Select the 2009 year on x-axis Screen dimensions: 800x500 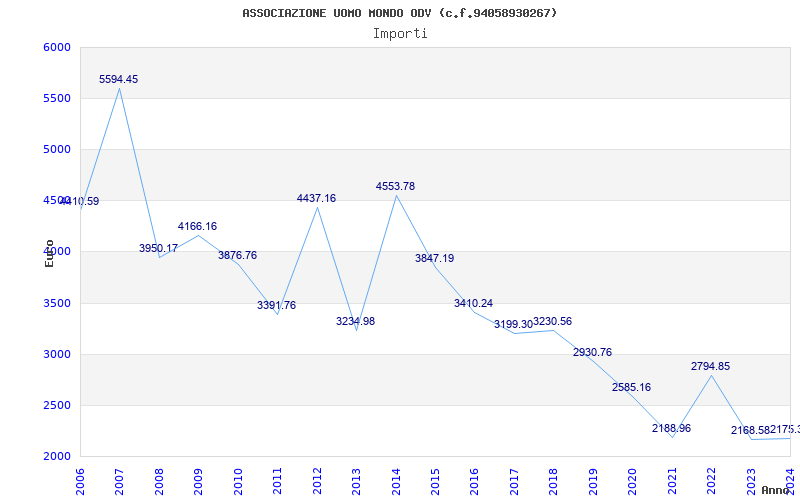click(198, 482)
